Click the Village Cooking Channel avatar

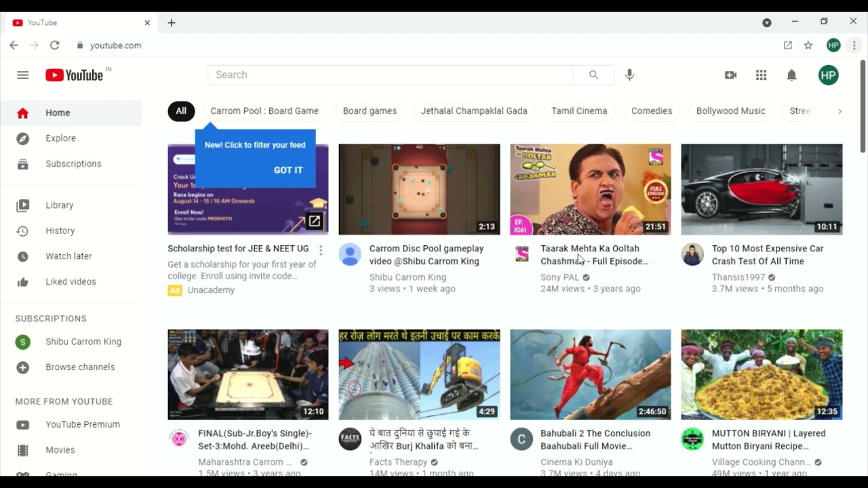pyautogui.click(x=692, y=439)
